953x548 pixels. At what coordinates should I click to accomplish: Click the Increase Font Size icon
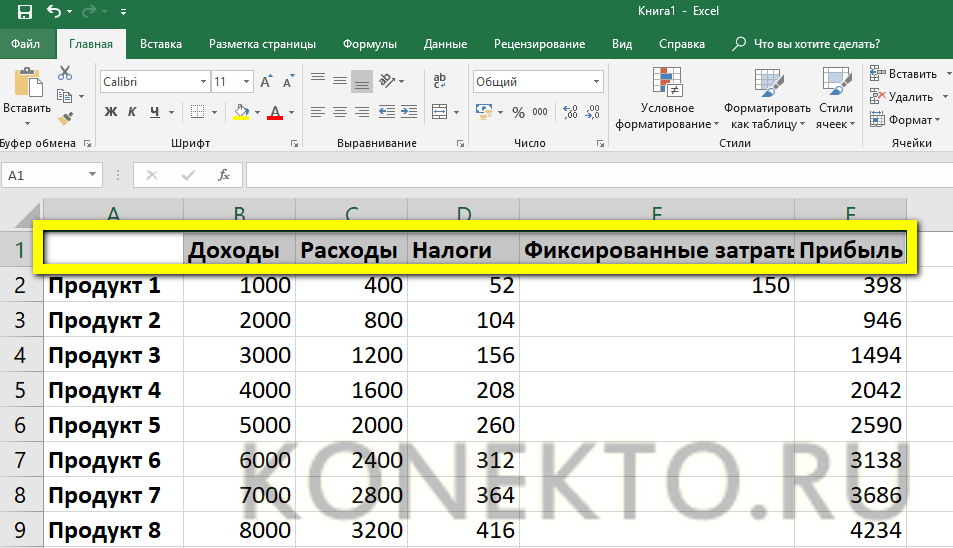click(266, 82)
